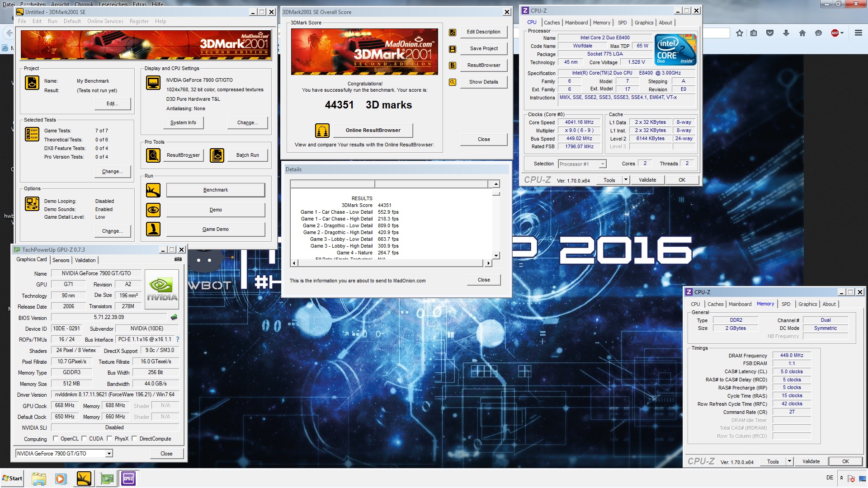Open the file explorer taskbar icon
The width and height of the screenshot is (868, 488).
pyautogui.click(x=39, y=479)
